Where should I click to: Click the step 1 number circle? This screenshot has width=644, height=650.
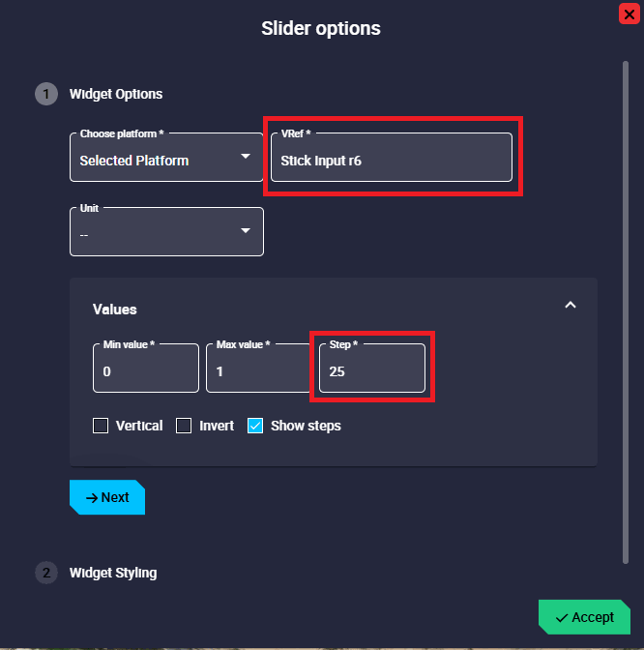45,94
